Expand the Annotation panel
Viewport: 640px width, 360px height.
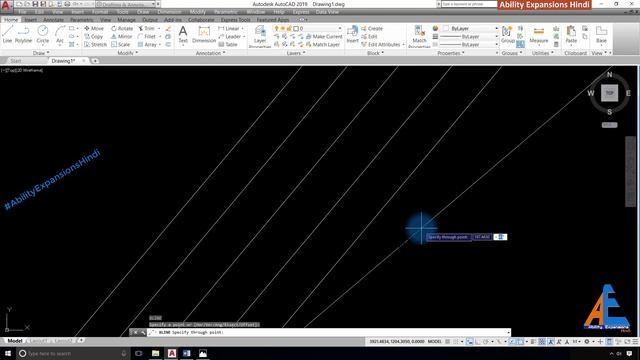(x=211, y=53)
